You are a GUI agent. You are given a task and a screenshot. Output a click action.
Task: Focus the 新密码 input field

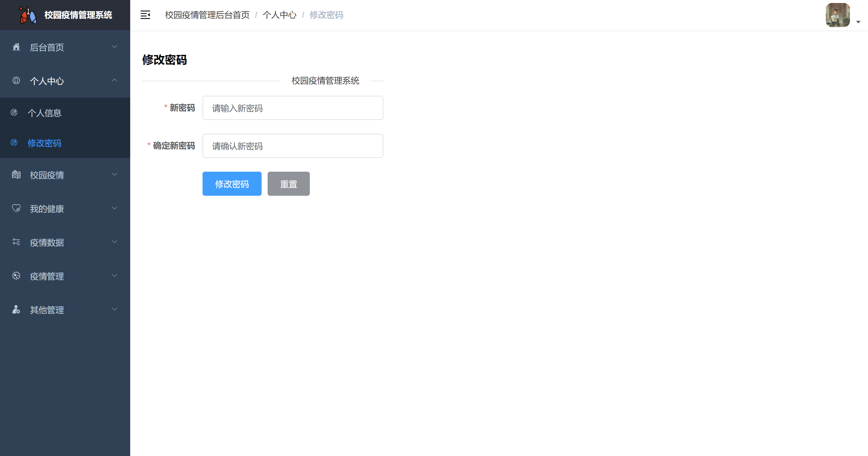pyautogui.click(x=292, y=108)
